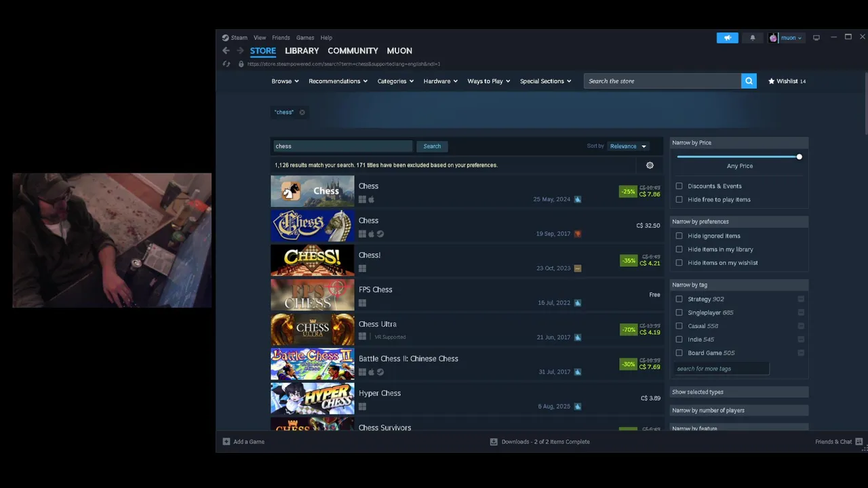Open the View menu
Viewport: 868px width, 488px height.
[x=260, y=38]
